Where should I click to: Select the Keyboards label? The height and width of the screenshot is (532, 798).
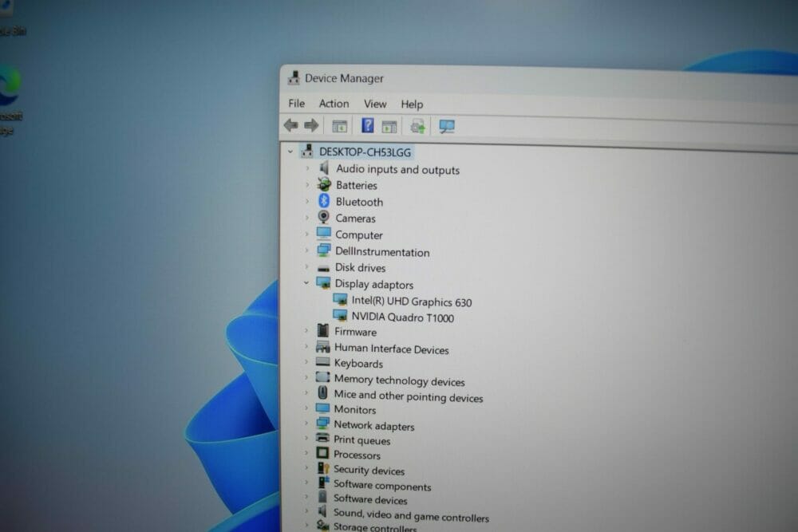coord(358,364)
